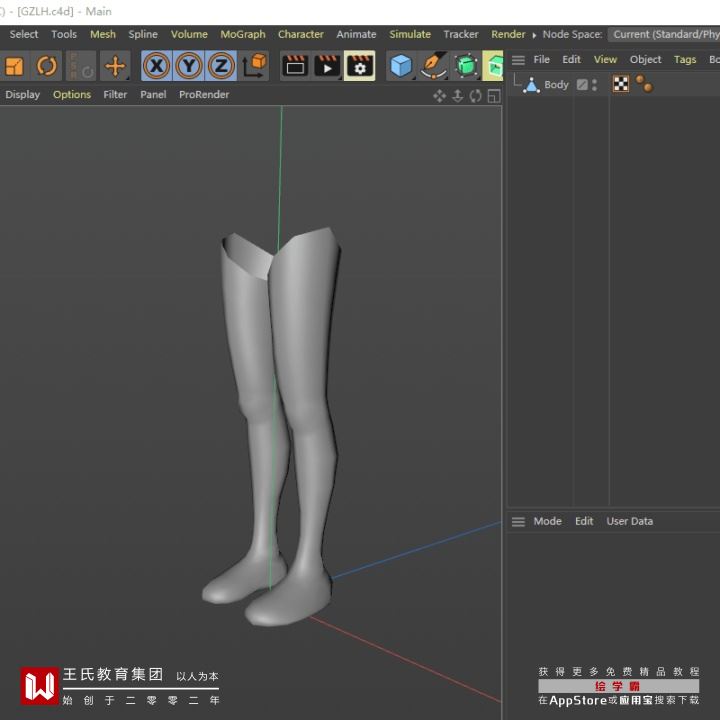Open the viewport ProRender menu
The height and width of the screenshot is (720, 720).
204,95
